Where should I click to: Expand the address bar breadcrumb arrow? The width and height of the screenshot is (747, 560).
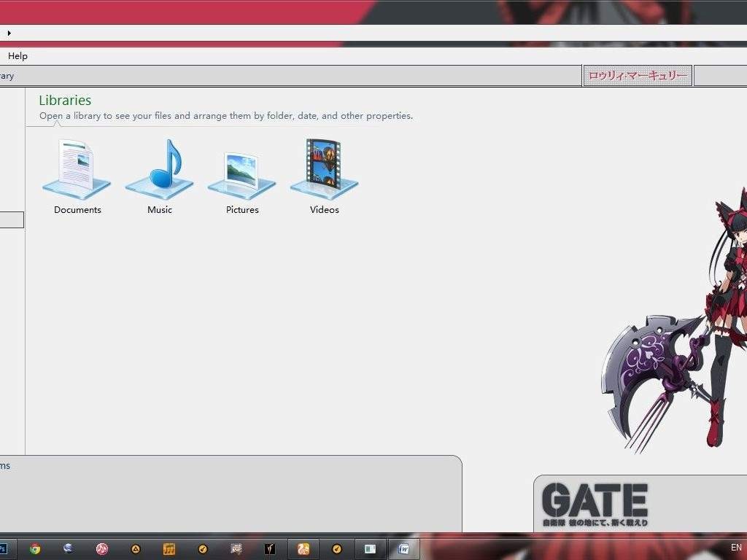click(9, 33)
